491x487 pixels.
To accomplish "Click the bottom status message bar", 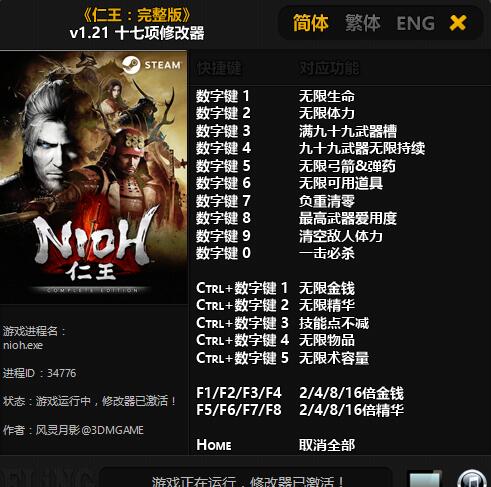I will click(245, 479).
